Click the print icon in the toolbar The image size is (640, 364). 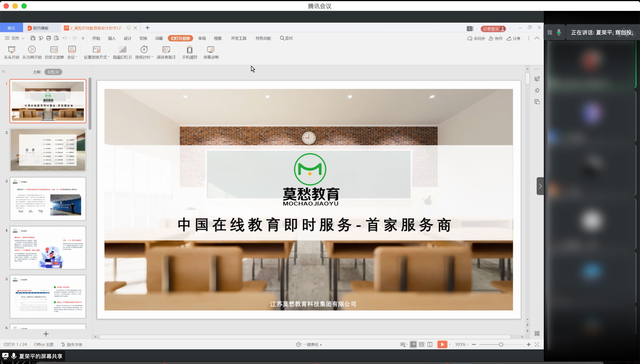(x=48, y=38)
